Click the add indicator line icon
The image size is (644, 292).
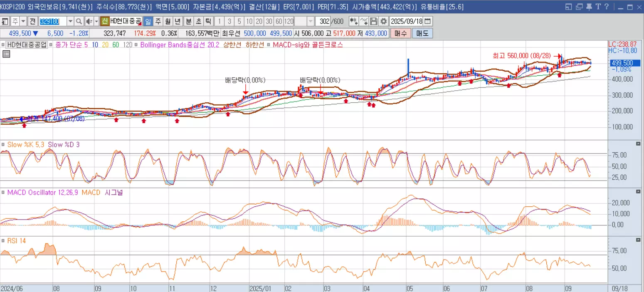(x=364, y=21)
